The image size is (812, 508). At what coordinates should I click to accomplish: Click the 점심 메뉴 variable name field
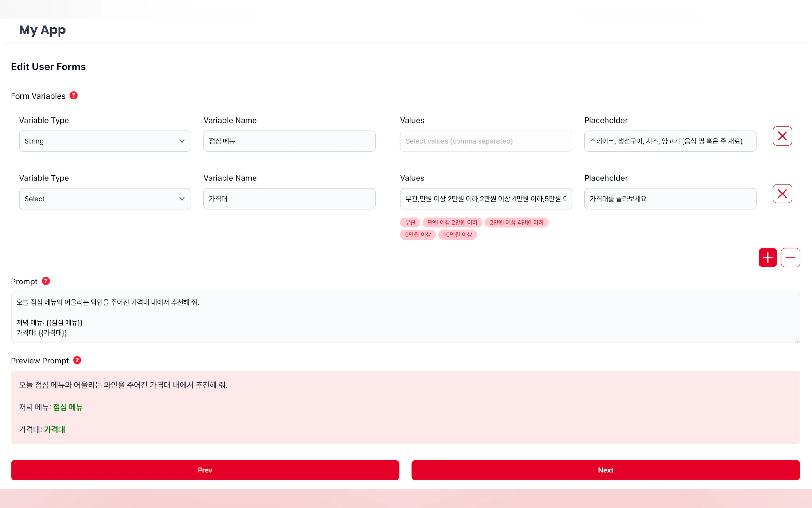pyautogui.click(x=289, y=141)
